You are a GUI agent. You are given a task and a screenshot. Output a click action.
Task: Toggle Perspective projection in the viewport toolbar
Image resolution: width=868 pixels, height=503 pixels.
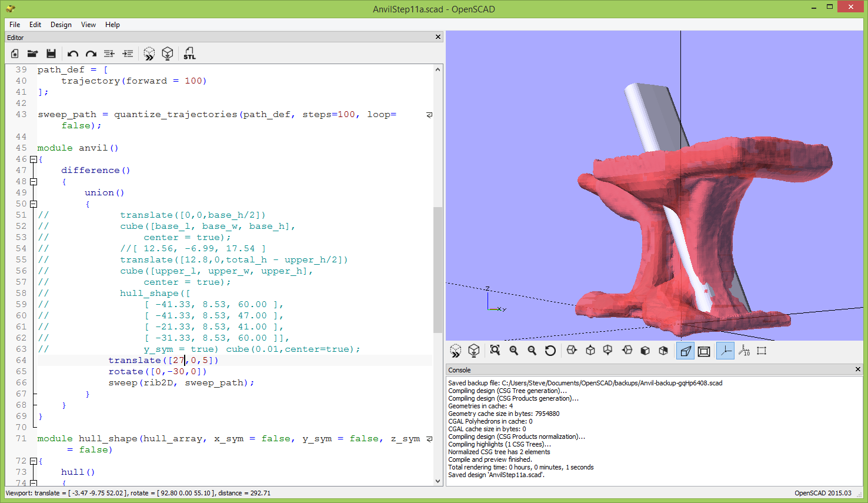685,351
